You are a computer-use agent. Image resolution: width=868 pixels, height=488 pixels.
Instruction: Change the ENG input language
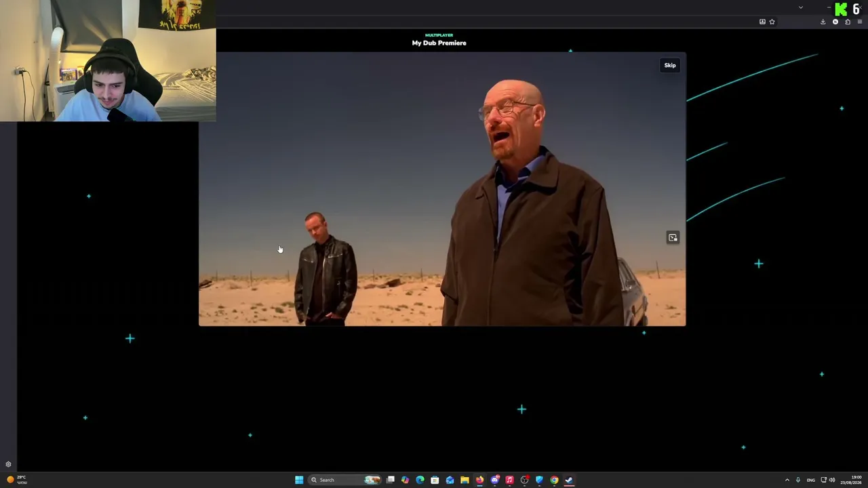811,480
